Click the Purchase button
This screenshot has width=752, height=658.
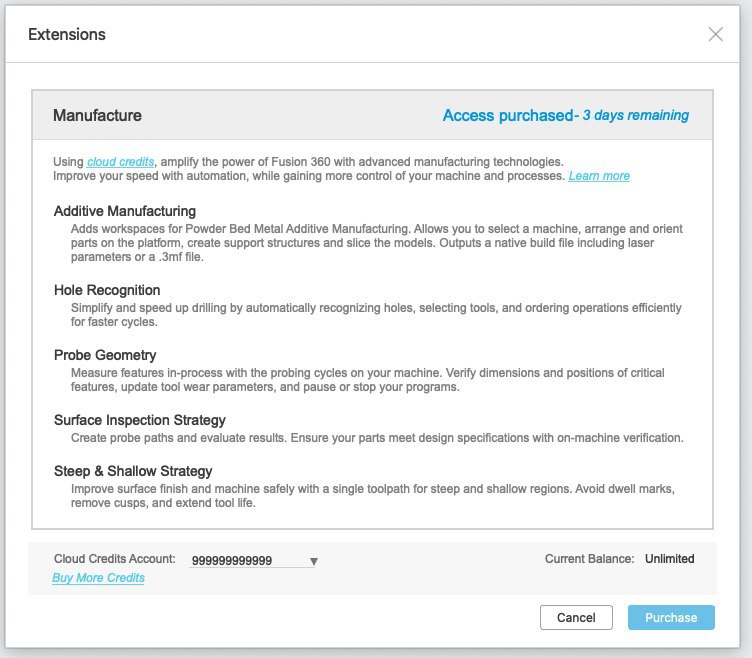(x=671, y=617)
